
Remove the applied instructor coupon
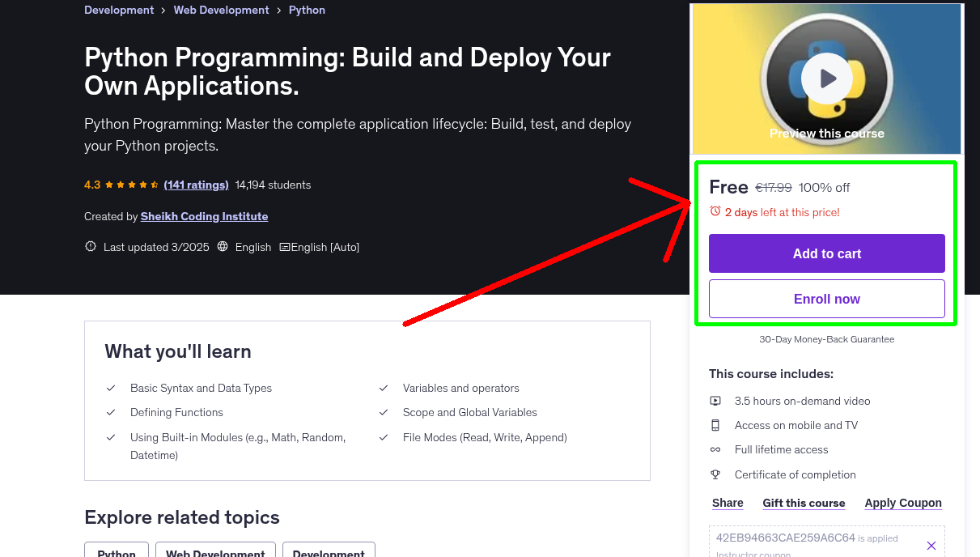pyautogui.click(x=931, y=545)
